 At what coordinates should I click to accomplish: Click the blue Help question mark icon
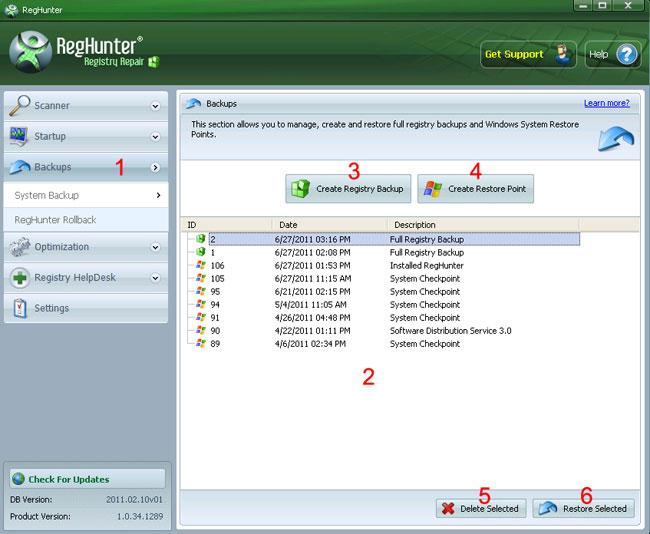point(627,54)
